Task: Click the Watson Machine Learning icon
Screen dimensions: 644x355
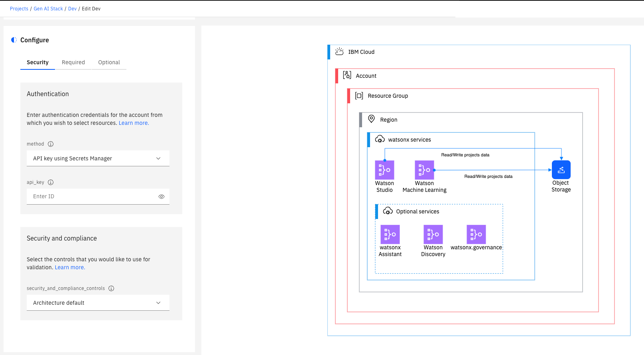Action: [x=424, y=170]
